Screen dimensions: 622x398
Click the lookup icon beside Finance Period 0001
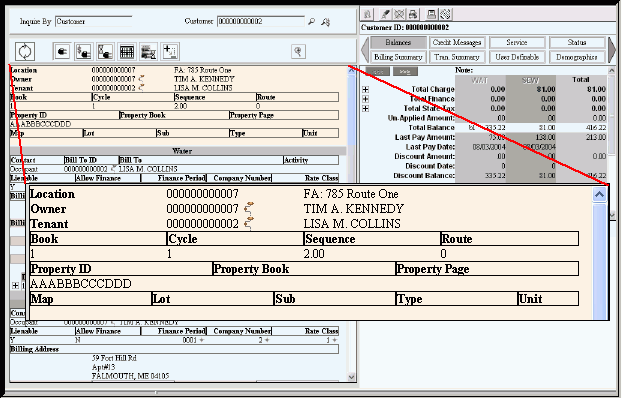[202, 340]
